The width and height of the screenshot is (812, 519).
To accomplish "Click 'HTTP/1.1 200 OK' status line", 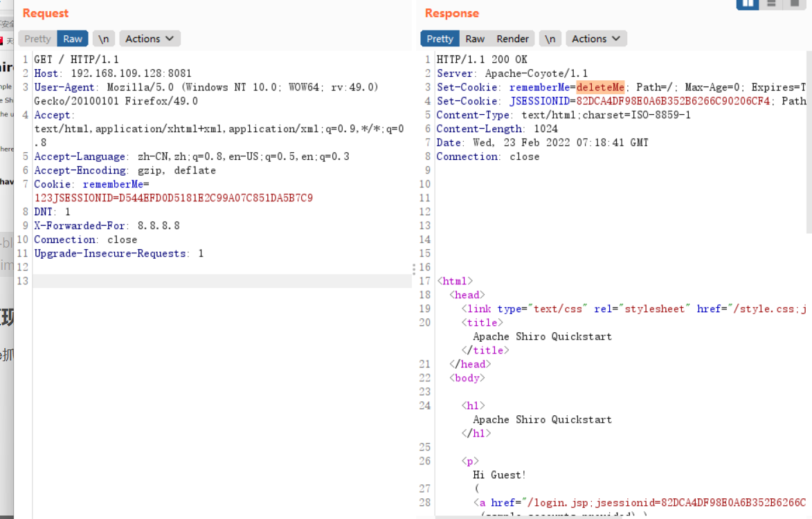I will (x=482, y=60).
